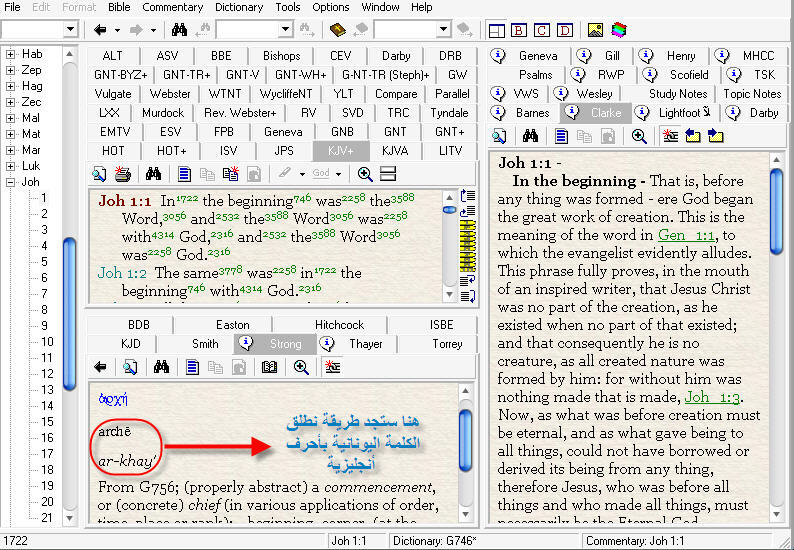The height and width of the screenshot is (550, 794).
Task: Click the bottom verse navigation icon beside Bible scrollbar
Action: [467, 296]
